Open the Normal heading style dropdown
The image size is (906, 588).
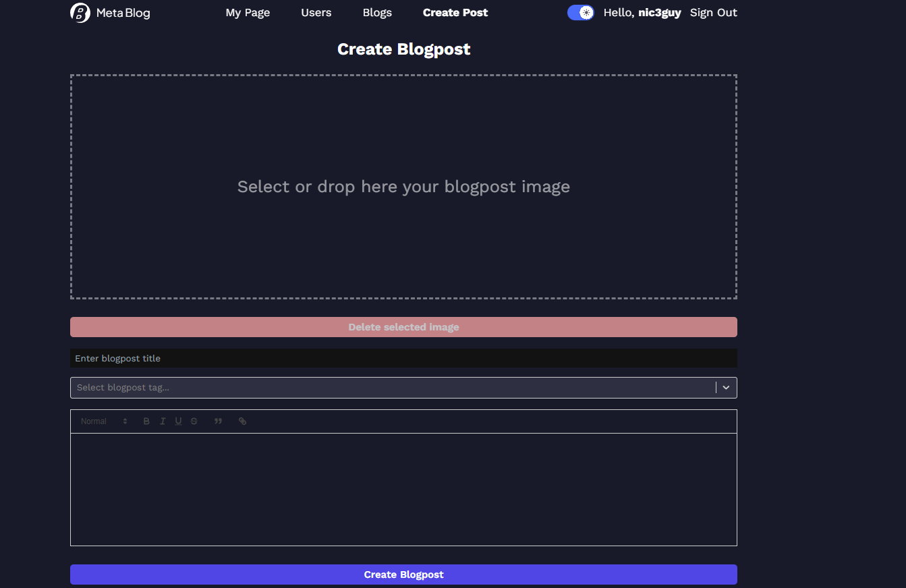click(104, 421)
